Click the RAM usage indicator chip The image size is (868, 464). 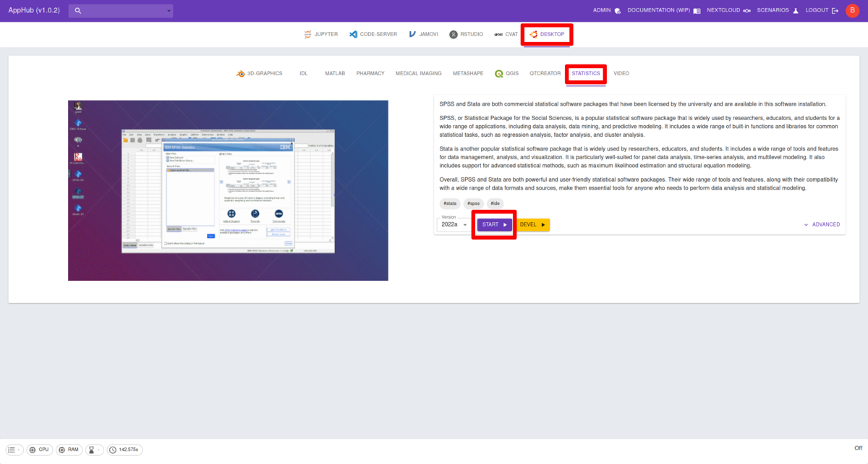tap(69, 450)
